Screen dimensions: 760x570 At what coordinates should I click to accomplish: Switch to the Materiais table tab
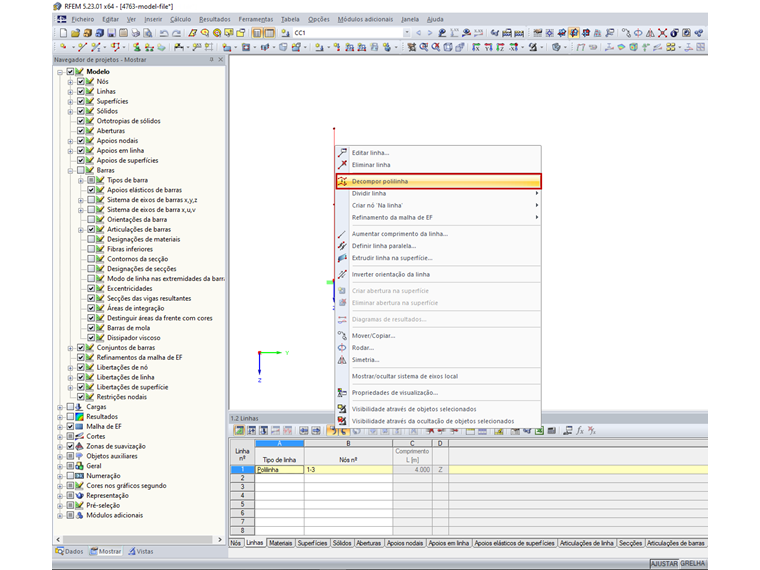tap(280, 543)
